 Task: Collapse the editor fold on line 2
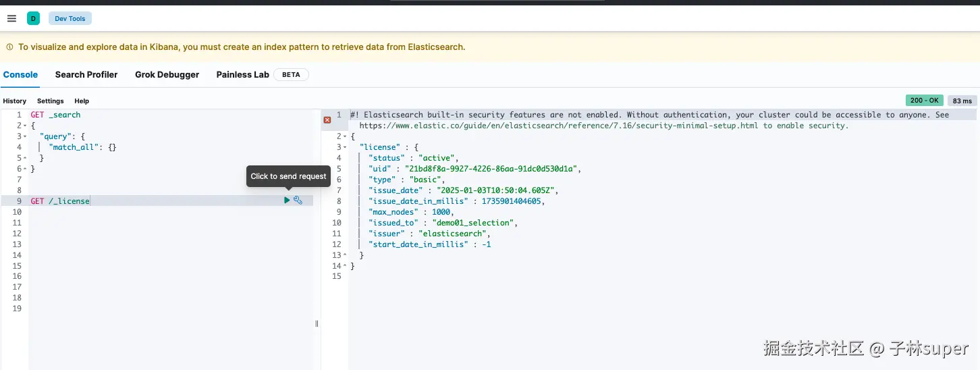coord(25,126)
